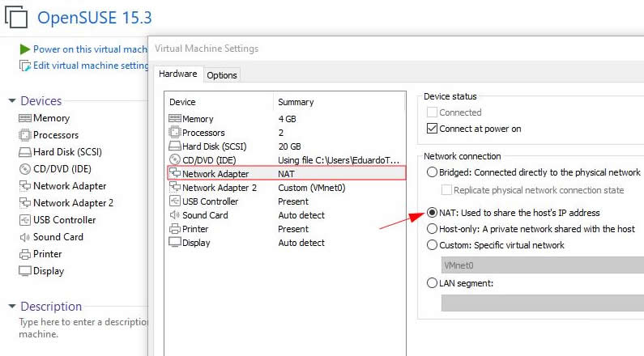Viewport: 644px width, 356px height.
Task: Choose the LAN segment radio button
Action: (432, 283)
